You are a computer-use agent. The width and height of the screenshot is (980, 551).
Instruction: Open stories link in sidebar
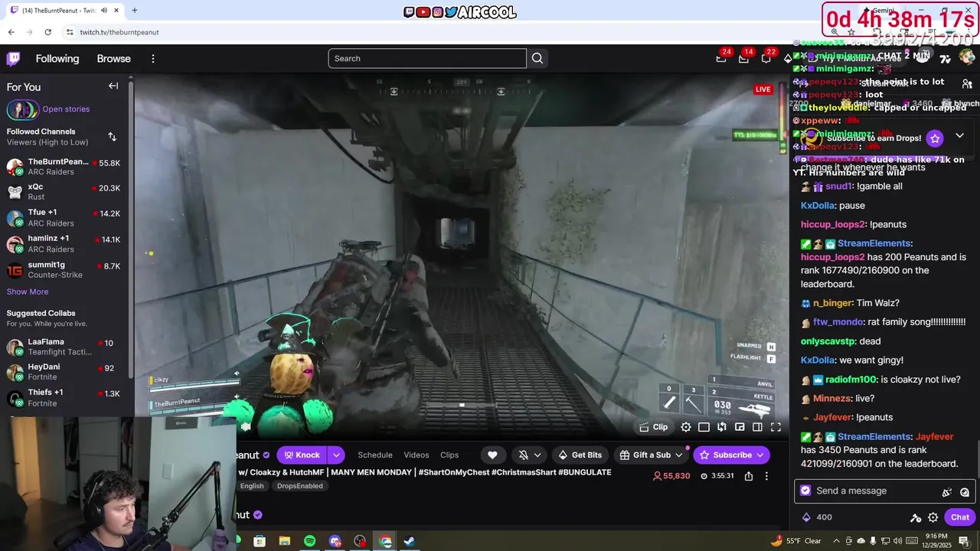[66, 109]
